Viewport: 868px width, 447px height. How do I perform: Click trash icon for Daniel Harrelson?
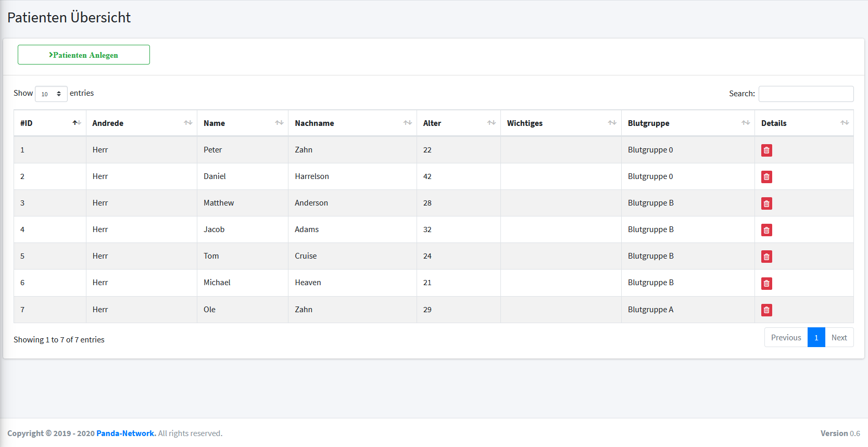tap(766, 177)
